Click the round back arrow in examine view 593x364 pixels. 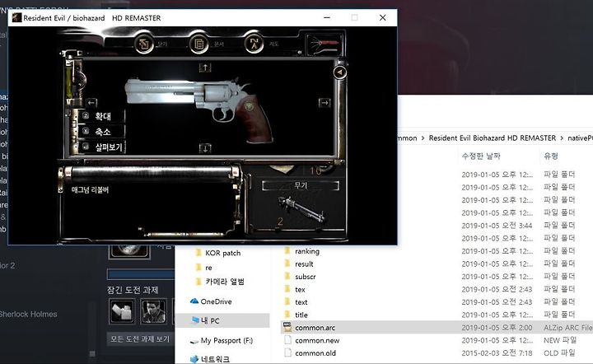pyautogui.click(x=339, y=72)
